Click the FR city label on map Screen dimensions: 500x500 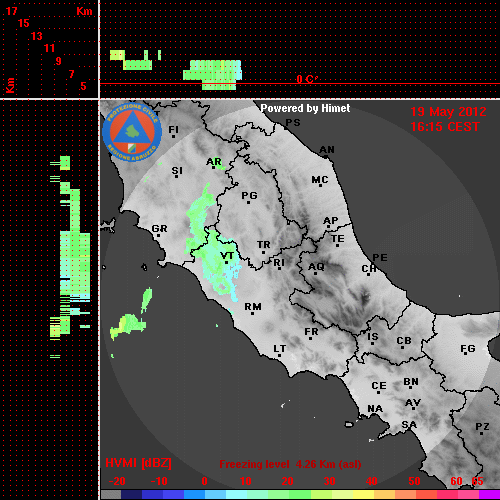click(311, 332)
